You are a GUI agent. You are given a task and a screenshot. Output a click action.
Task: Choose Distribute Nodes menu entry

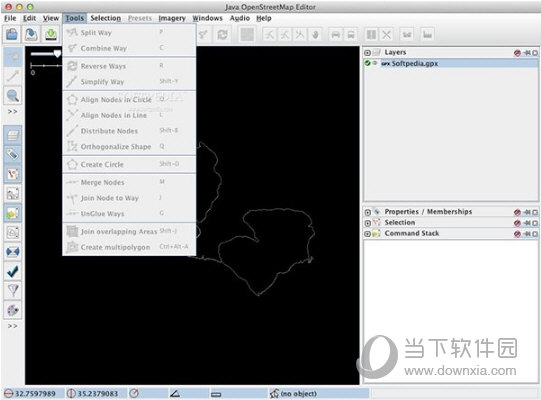[129, 131]
